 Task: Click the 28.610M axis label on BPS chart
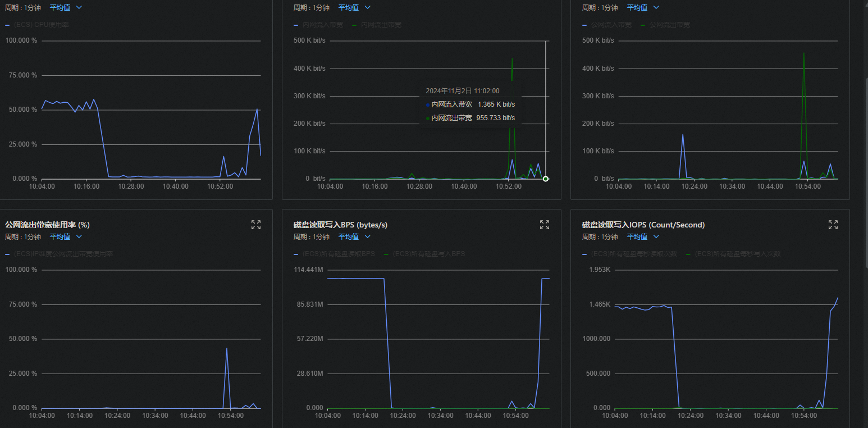310,374
